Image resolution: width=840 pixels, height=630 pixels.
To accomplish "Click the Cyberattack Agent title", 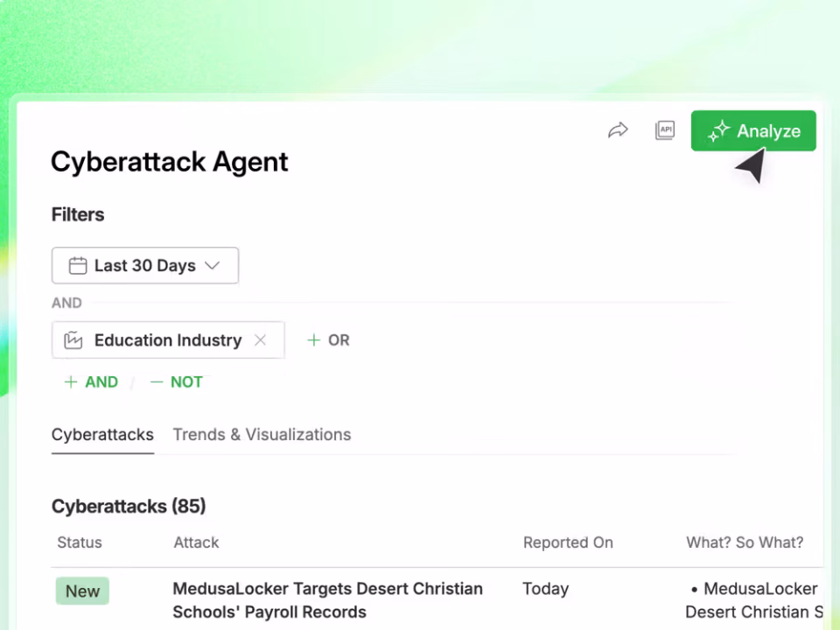I will click(x=169, y=162).
